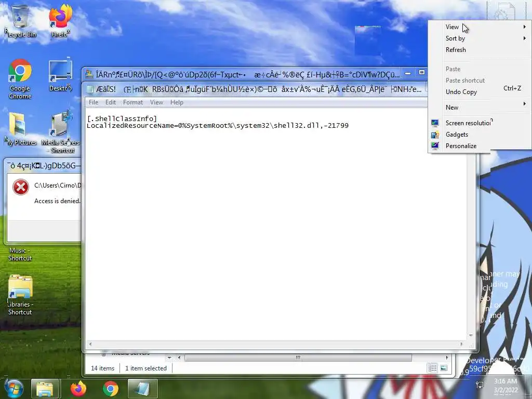The width and height of the screenshot is (532, 399).
Task: Click the Gadgets menu icon
Action: (x=435, y=135)
